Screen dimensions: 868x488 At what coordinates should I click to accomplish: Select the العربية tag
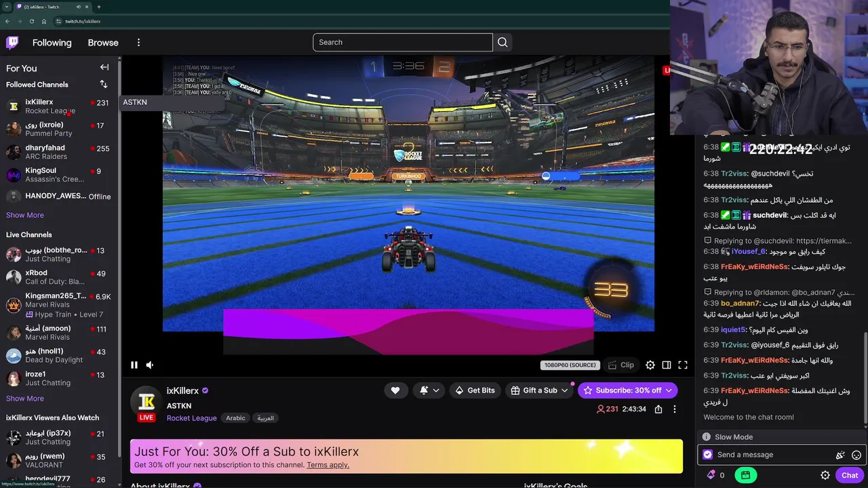click(x=265, y=418)
